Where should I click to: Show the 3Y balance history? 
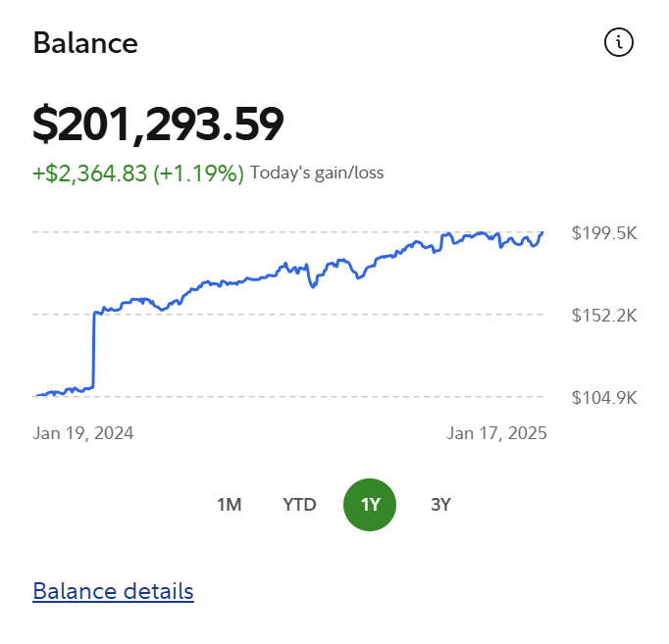tap(440, 505)
